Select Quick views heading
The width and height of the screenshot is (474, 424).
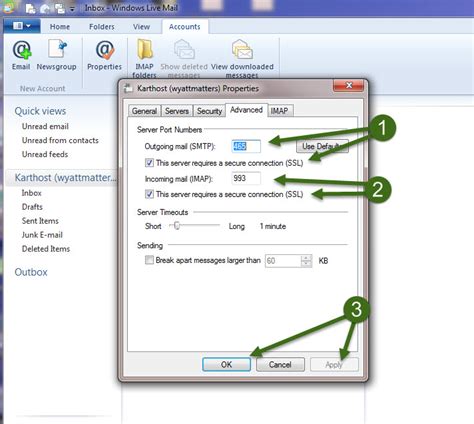point(40,111)
